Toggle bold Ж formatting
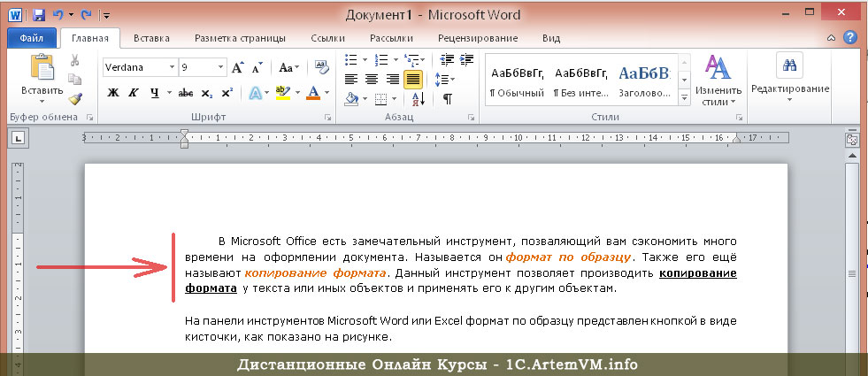Viewport: 868px width, 376px height. pos(113,93)
